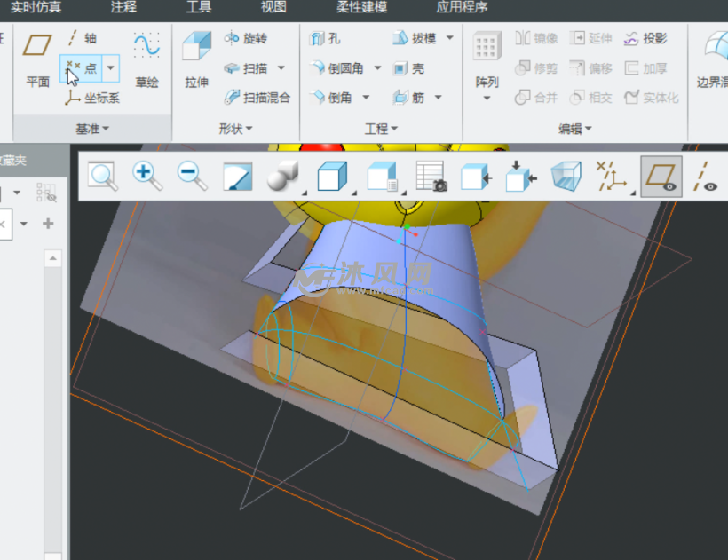The image size is (728, 560).
Task: Select the 筋 rib tool
Action: click(408, 98)
